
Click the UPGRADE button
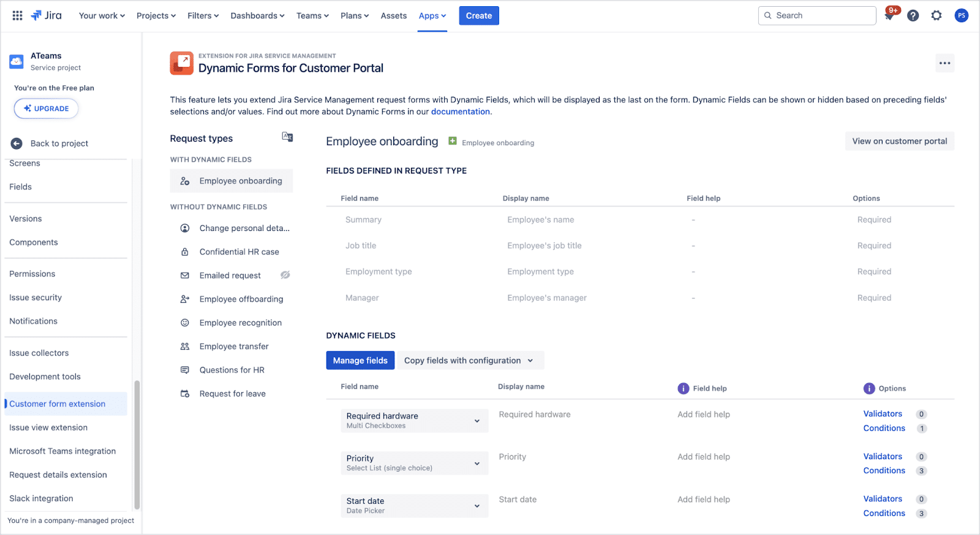pos(47,108)
